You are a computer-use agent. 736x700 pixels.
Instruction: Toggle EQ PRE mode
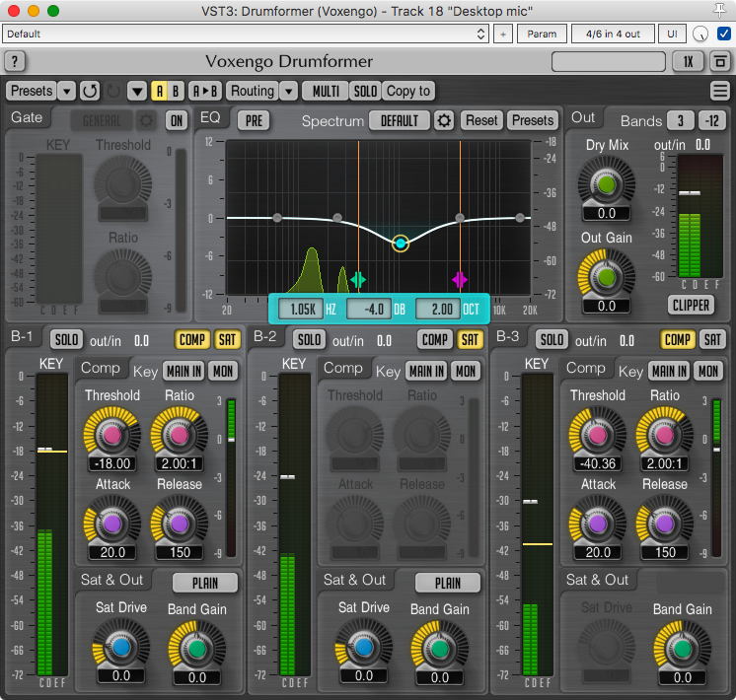point(254,121)
